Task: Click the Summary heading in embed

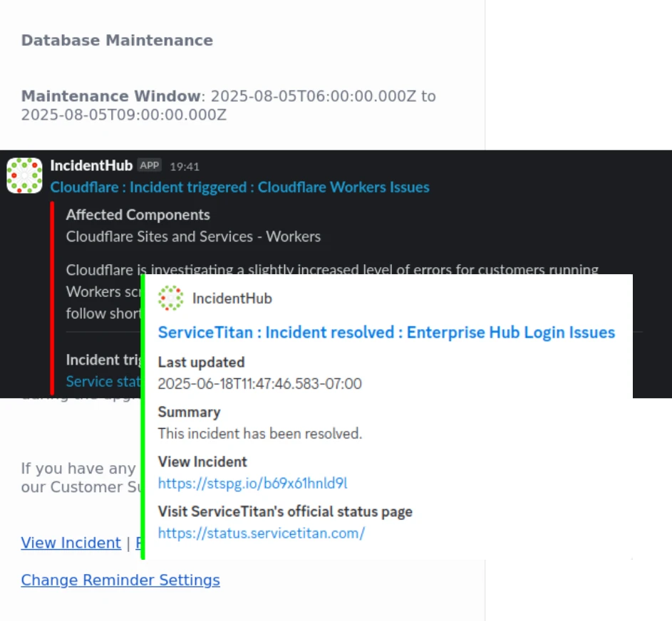Action: [x=189, y=412]
